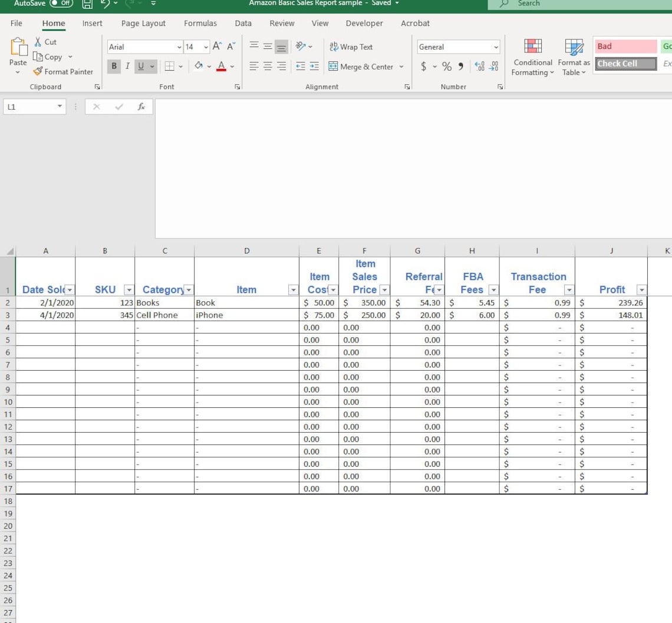Open the Category column filter arrow
Image resolution: width=672 pixels, height=623 pixels.
(x=187, y=289)
